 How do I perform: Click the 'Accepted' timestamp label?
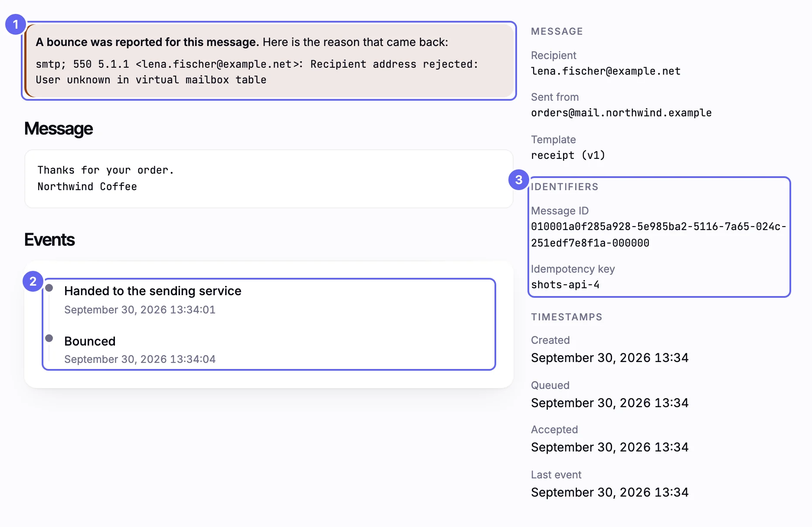click(x=554, y=430)
